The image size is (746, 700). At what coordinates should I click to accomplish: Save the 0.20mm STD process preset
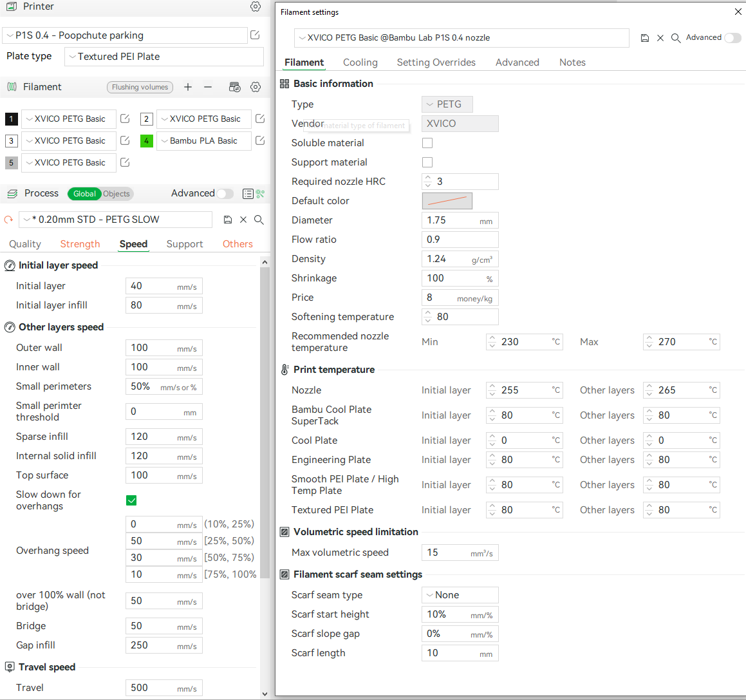click(227, 220)
